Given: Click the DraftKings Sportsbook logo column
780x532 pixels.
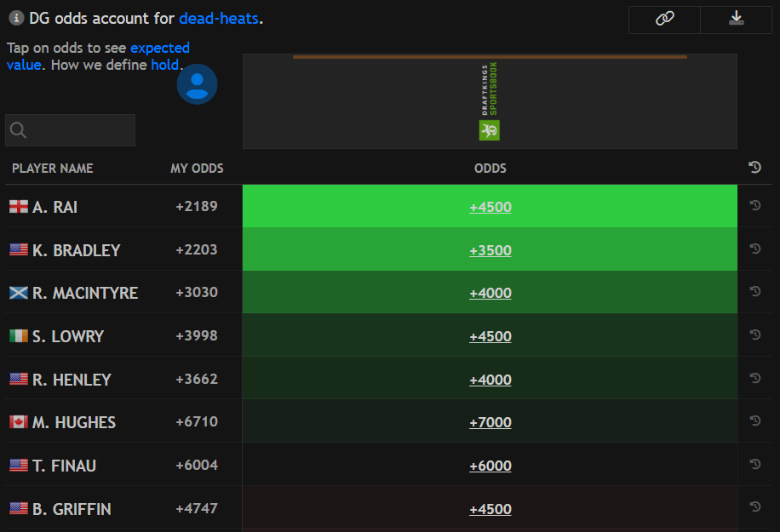Looking at the screenshot, I should click(490, 101).
